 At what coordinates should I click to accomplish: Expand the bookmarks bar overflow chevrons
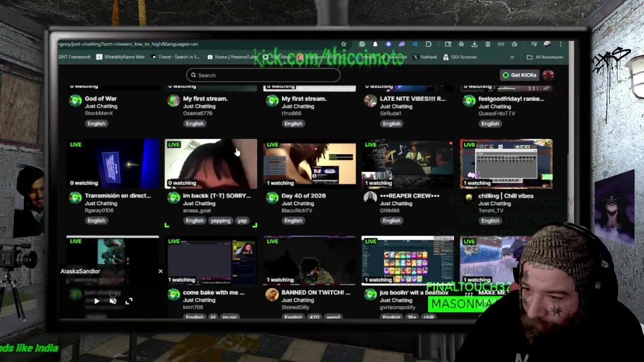512,57
